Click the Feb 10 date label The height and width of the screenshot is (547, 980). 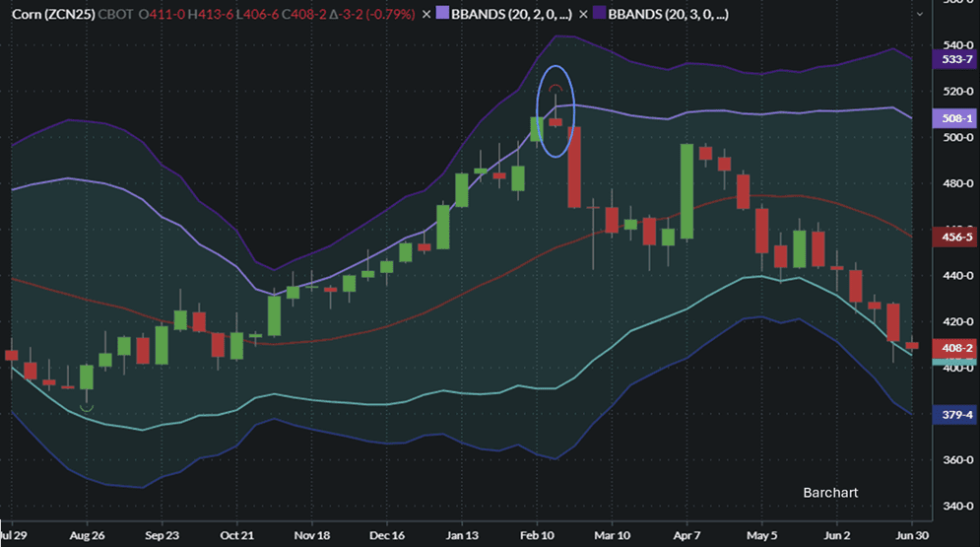pyautogui.click(x=537, y=536)
